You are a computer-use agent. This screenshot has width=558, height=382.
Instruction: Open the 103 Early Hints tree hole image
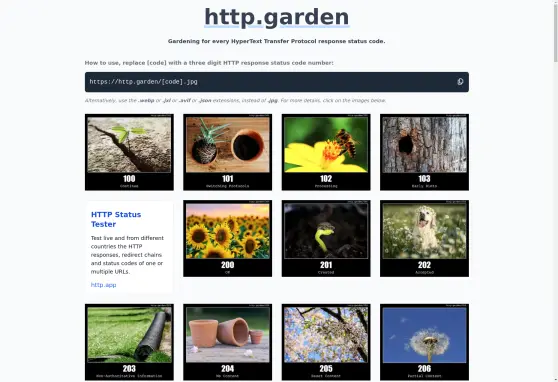click(x=424, y=152)
